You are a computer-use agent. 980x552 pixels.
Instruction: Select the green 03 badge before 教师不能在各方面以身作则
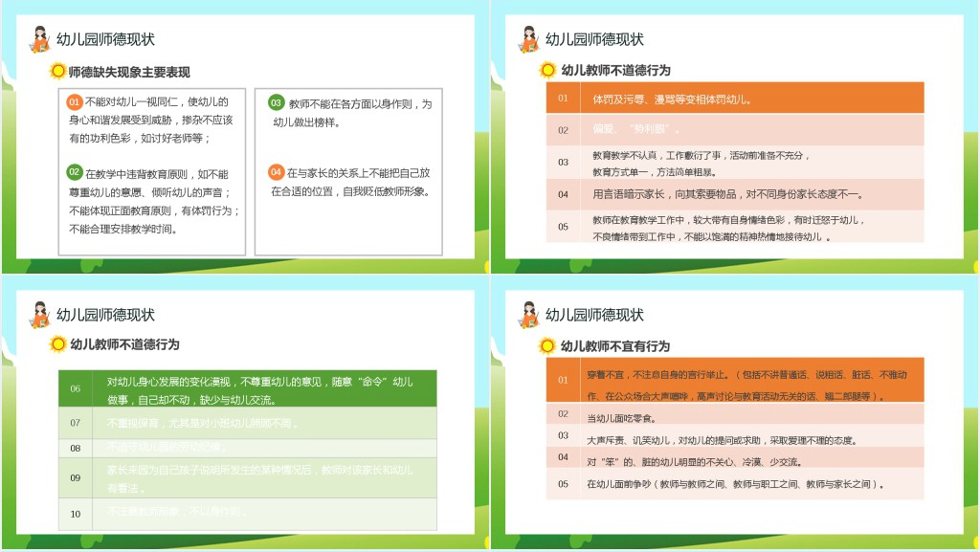(277, 102)
